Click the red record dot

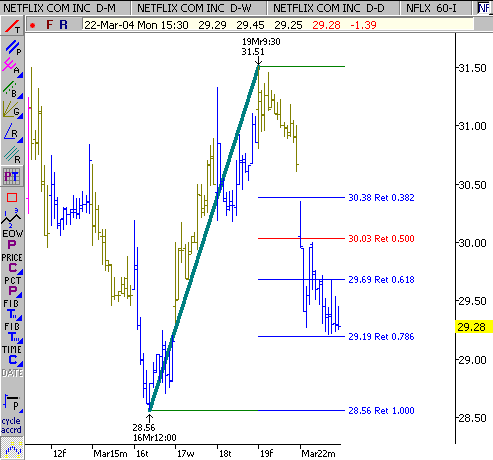pos(33,25)
